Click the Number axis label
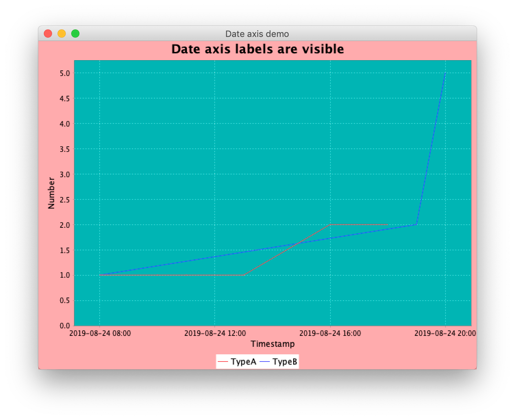 51,193
